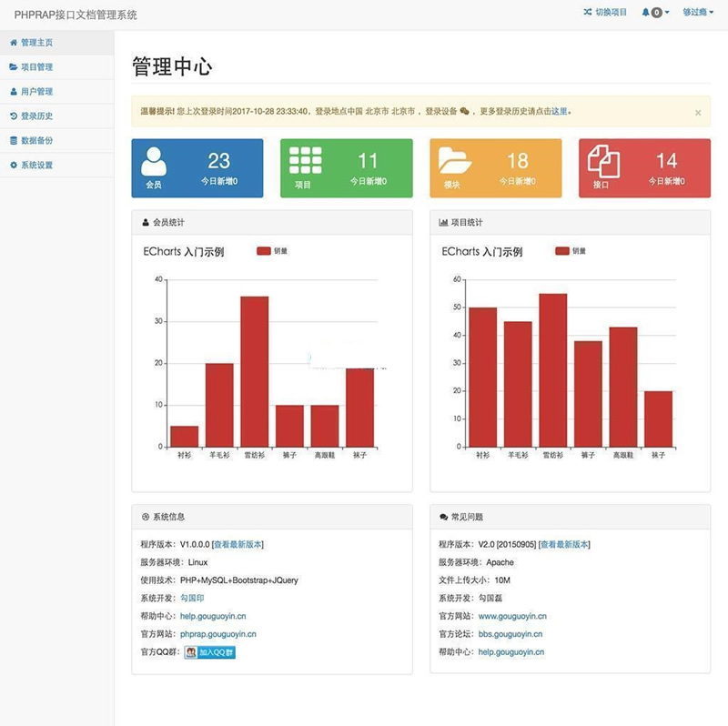Screen dimensions: 728x726
Task: Select 用户管理 in the sidebar
Action: (x=36, y=92)
